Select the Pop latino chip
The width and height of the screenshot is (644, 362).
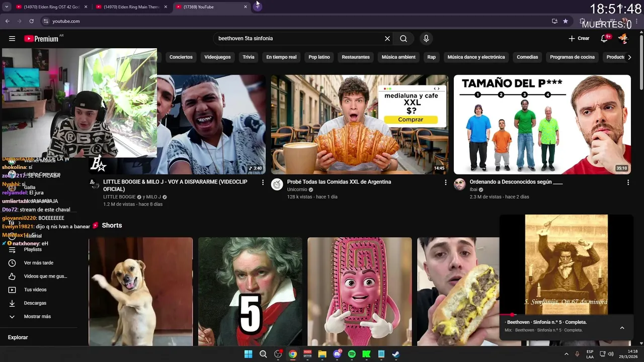coord(319,57)
